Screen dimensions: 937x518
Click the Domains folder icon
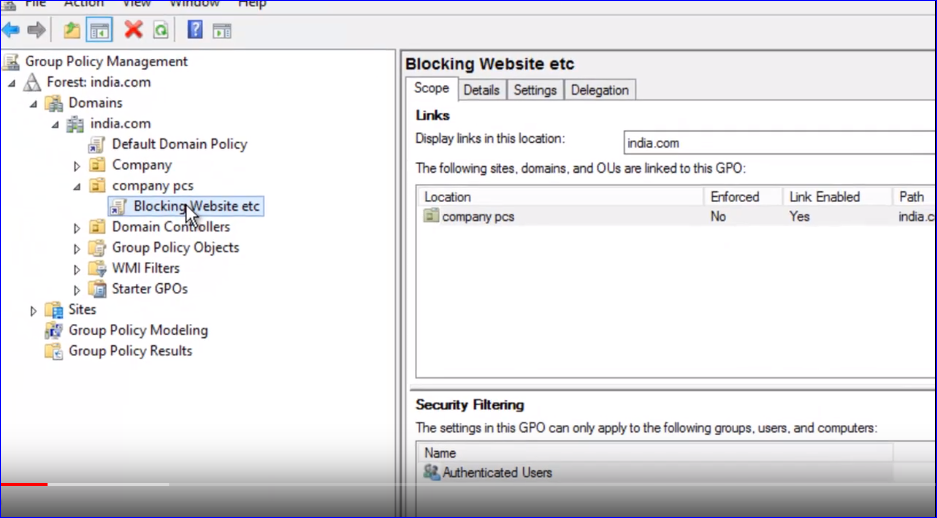[x=54, y=103]
